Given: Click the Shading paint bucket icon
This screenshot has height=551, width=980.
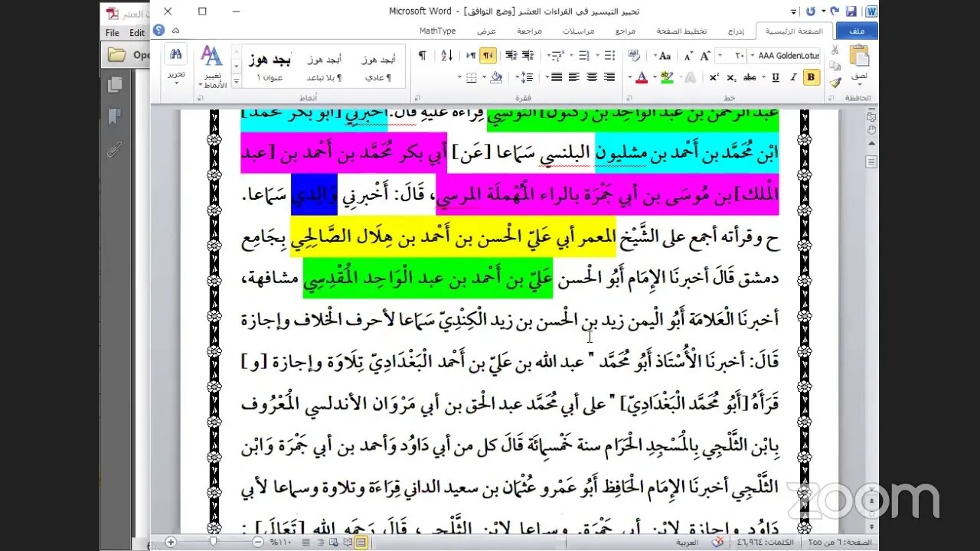Looking at the screenshot, I should pyautogui.click(x=496, y=77).
